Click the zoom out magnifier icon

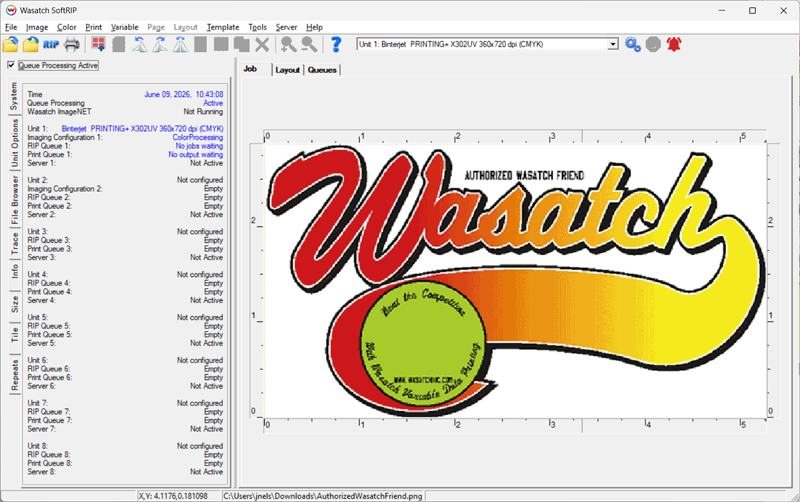click(x=309, y=44)
